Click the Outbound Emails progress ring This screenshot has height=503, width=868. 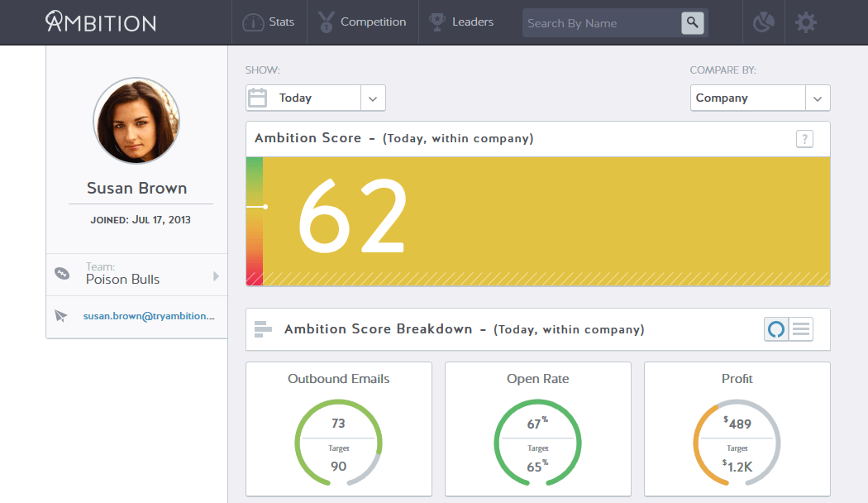339,443
